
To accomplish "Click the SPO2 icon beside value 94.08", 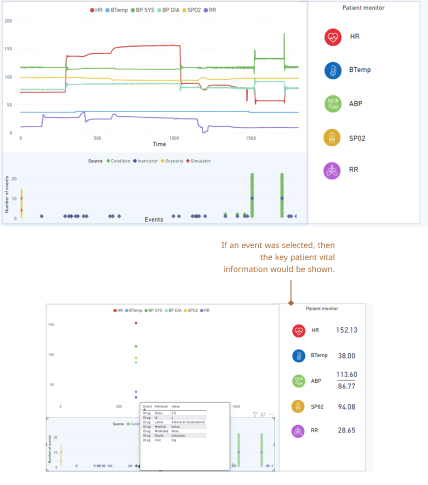I will [x=298, y=407].
